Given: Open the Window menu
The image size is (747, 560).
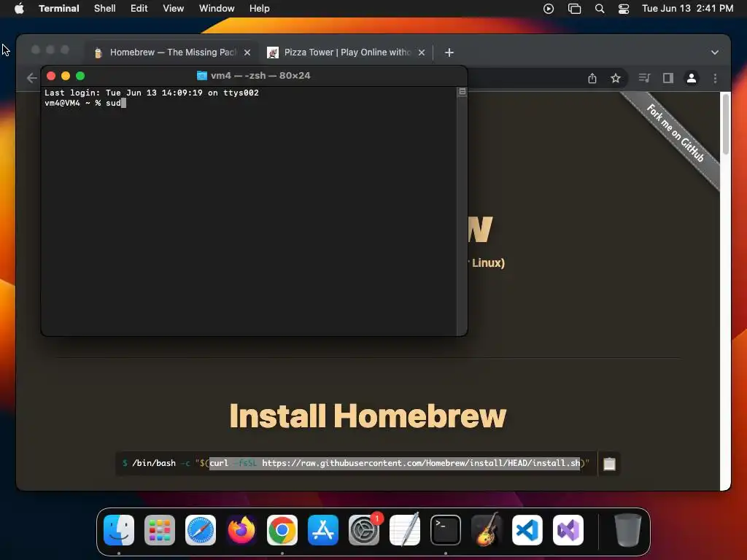Looking at the screenshot, I should click(x=217, y=9).
